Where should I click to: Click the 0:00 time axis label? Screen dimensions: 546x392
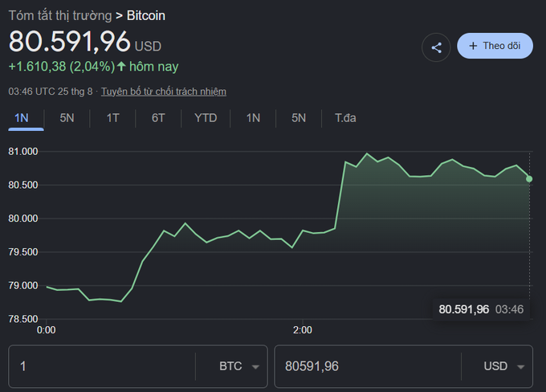click(47, 330)
